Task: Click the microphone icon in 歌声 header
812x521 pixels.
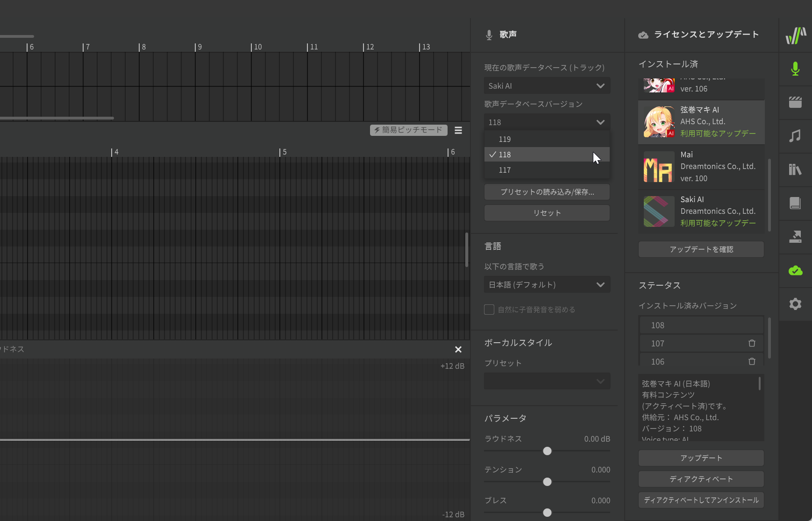Action: coord(489,35)
